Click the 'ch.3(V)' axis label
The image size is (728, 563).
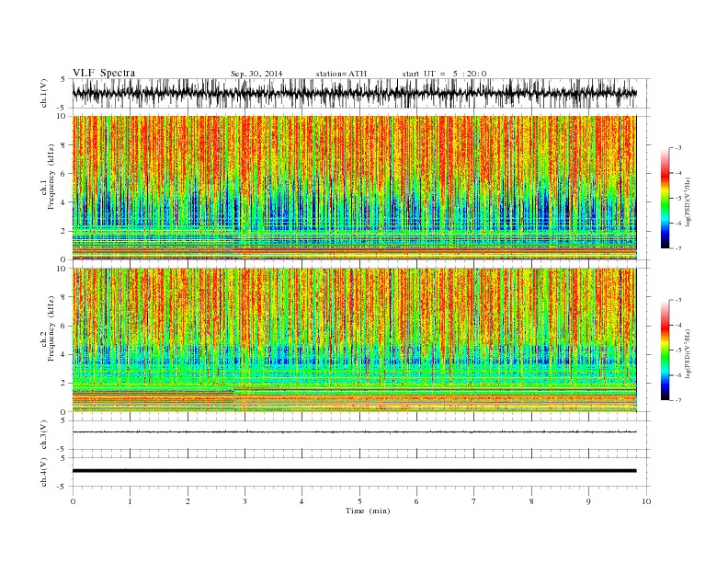click(44, 435)
